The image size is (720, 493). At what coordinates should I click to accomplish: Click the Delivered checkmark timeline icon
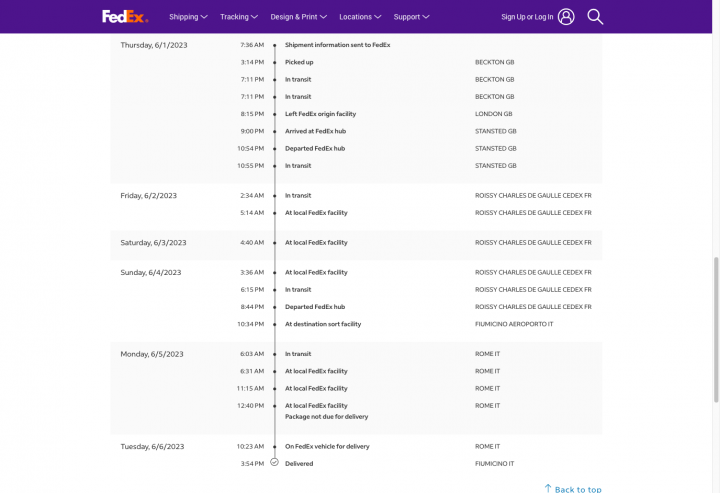pyautogui.click(x=274, y=463)
